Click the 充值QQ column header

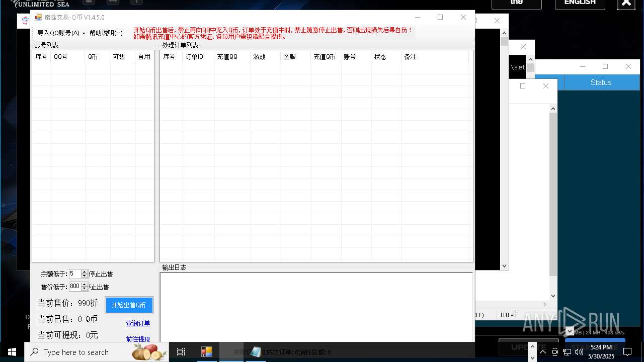click(x=232, y=57)
